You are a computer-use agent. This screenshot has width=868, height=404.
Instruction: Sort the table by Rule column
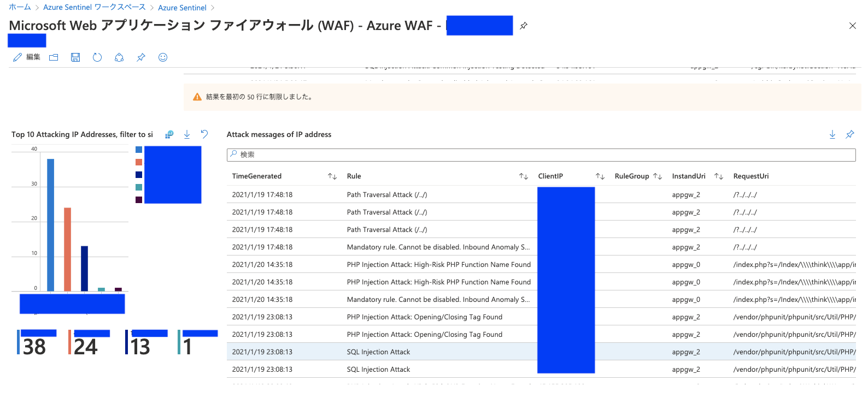[524, 176]
